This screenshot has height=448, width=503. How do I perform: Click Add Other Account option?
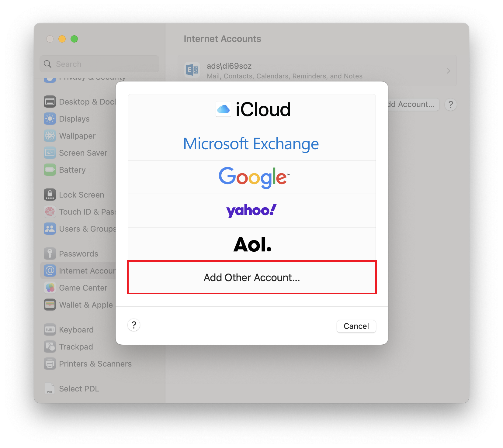click(x=252, y=277)
